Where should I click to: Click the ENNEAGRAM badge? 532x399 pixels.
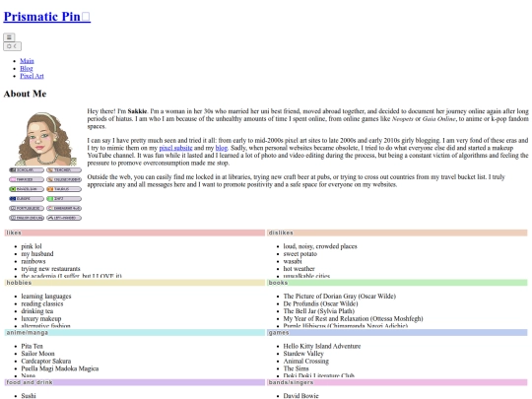pos(64,208)
